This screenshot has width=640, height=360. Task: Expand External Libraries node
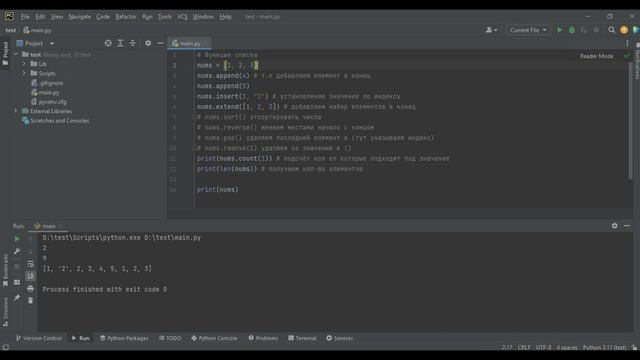point(16,111)
